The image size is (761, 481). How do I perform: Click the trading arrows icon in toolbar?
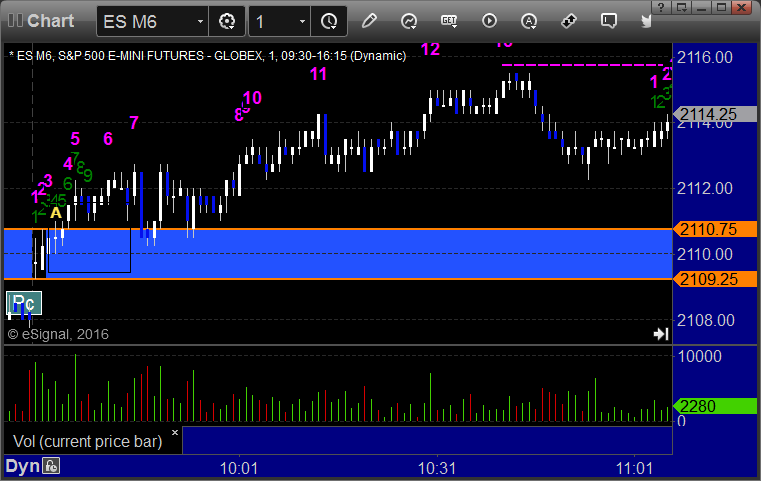568,21
